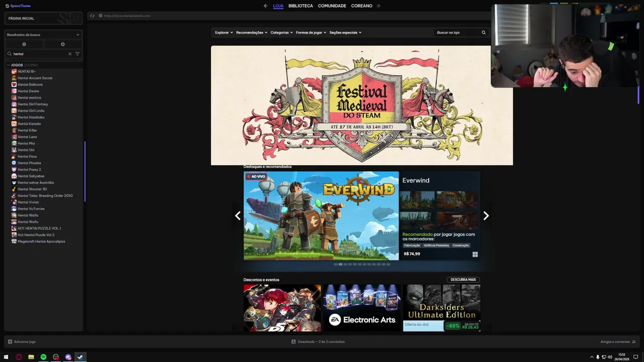Click the library list scrollbar
The width and height of the screenshot is (644, 362).
pyautogui.click(x=85, y=171)
